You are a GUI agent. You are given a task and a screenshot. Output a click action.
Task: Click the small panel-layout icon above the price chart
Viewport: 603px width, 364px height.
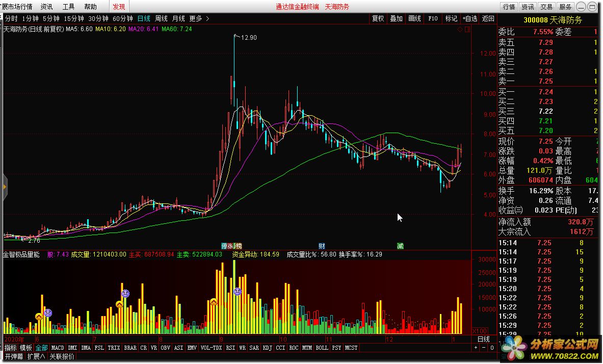(467, 30)
